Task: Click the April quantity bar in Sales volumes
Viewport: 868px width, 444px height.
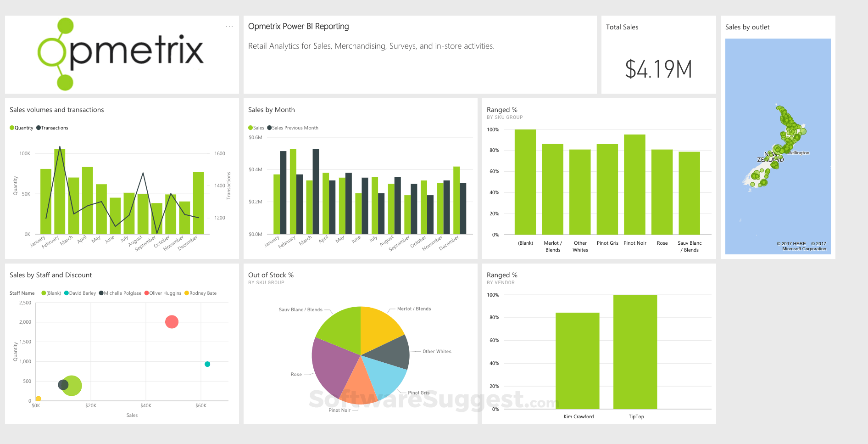Action: coord(88,201)
